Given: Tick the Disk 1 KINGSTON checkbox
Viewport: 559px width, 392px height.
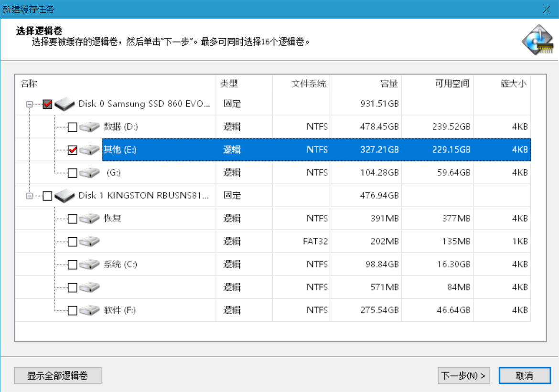Looking at the screenshot, I should point(47,196).
